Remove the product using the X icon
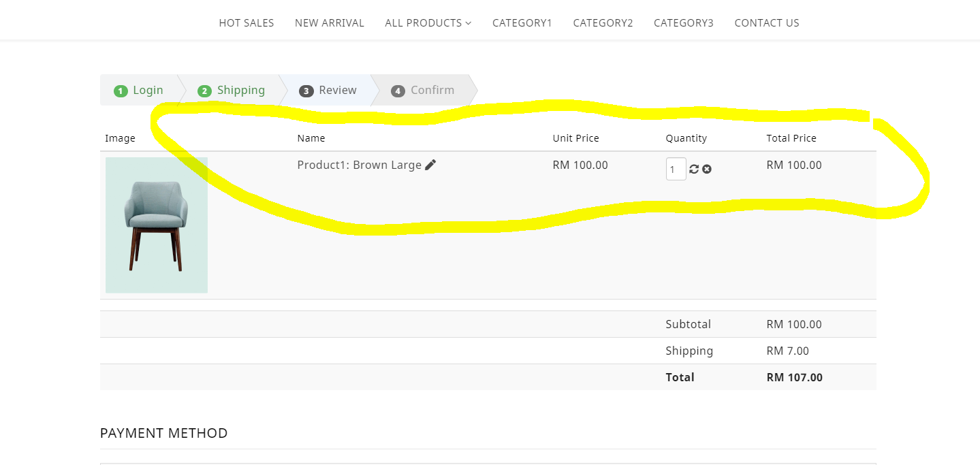Screen dimensions: 980x465 707,169
